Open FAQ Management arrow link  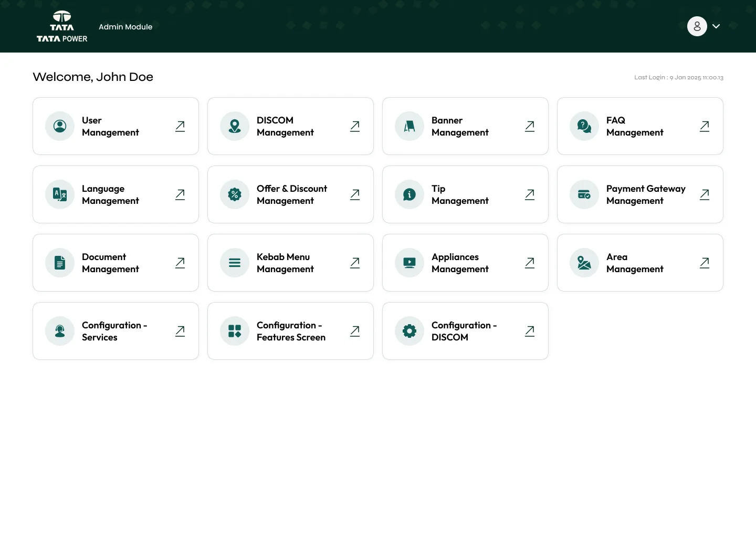pos(705,126)
